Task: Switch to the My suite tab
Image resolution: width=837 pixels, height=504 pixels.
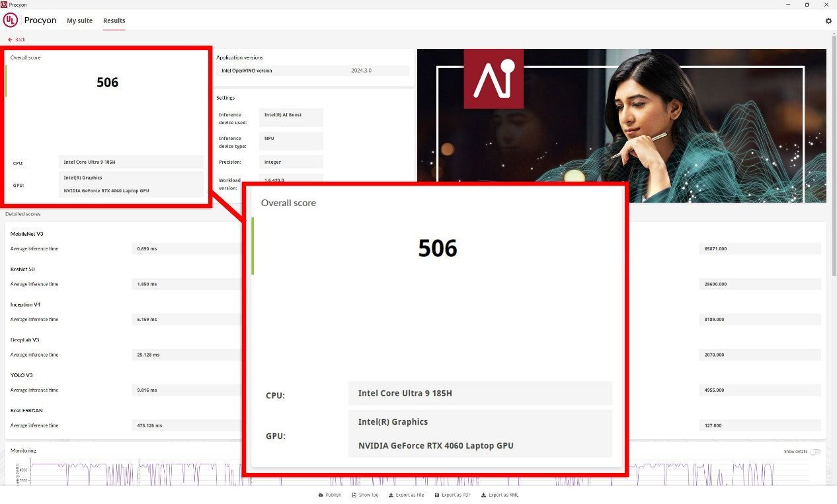Action: [x=80, y=20]
